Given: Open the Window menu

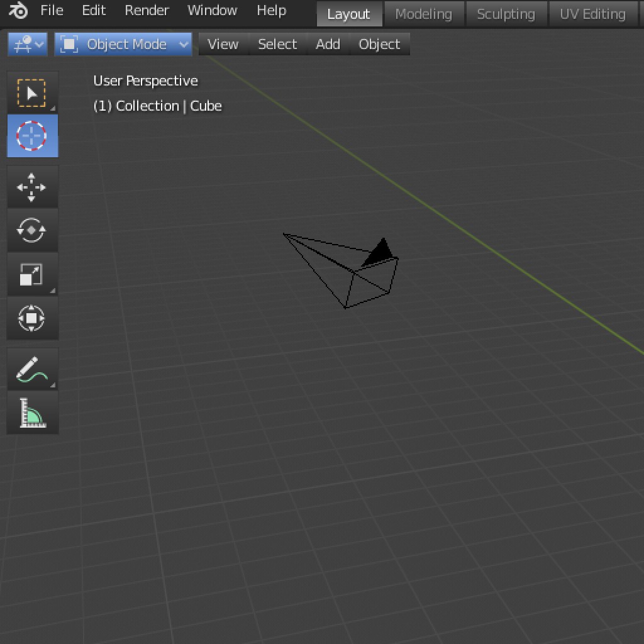Looking at the screenshot, I should click(x=212, y=11).
